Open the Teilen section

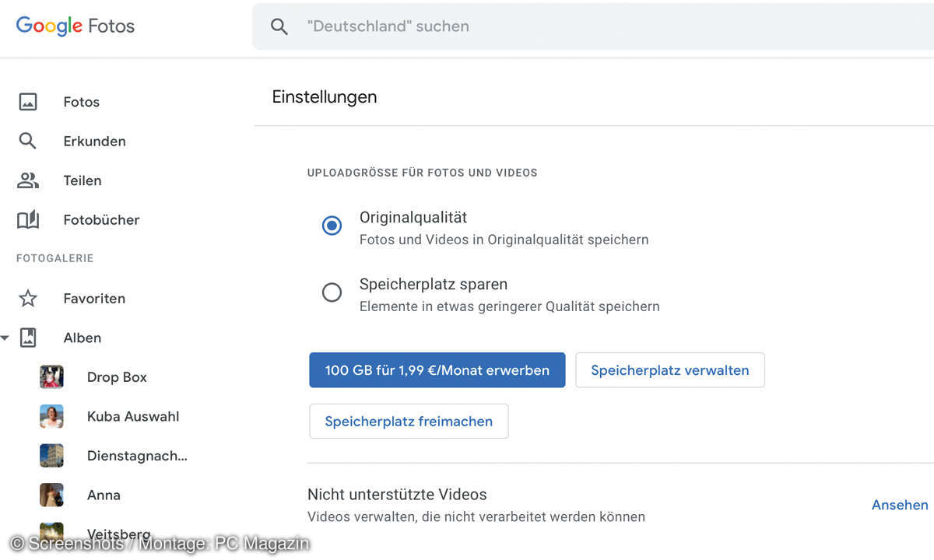tap(83, 180)
